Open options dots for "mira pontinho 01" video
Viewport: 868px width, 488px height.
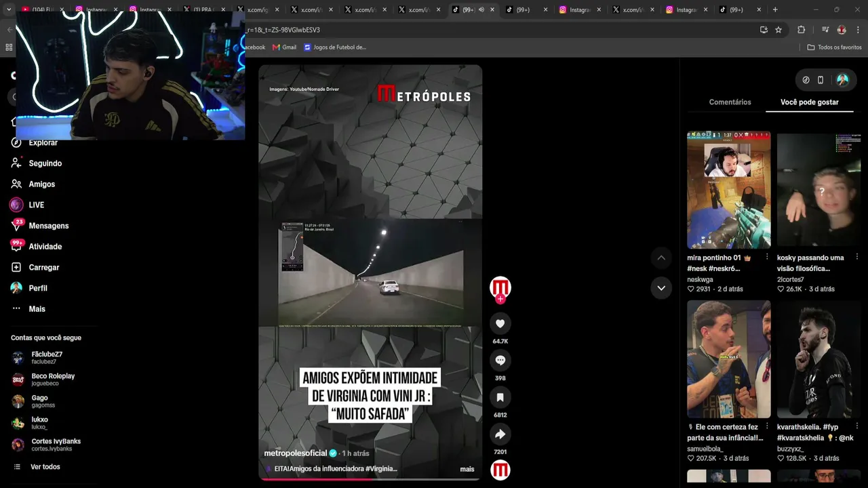coord(767,258)
